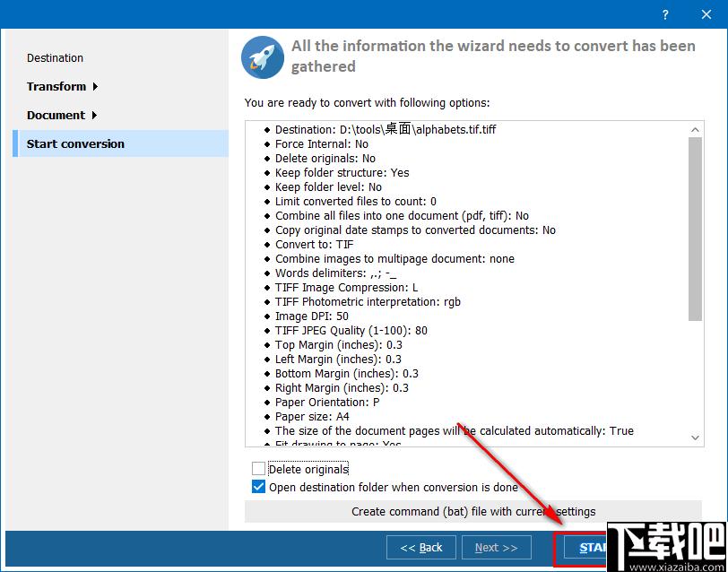Select the Start conversion step
The height and width of the screenshot is (572, 728).
point(121,143)
